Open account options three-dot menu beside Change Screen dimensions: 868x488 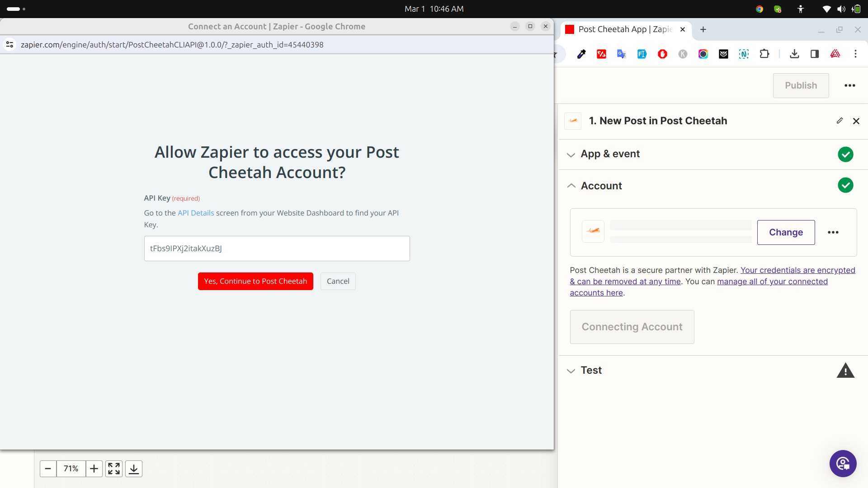833,232
